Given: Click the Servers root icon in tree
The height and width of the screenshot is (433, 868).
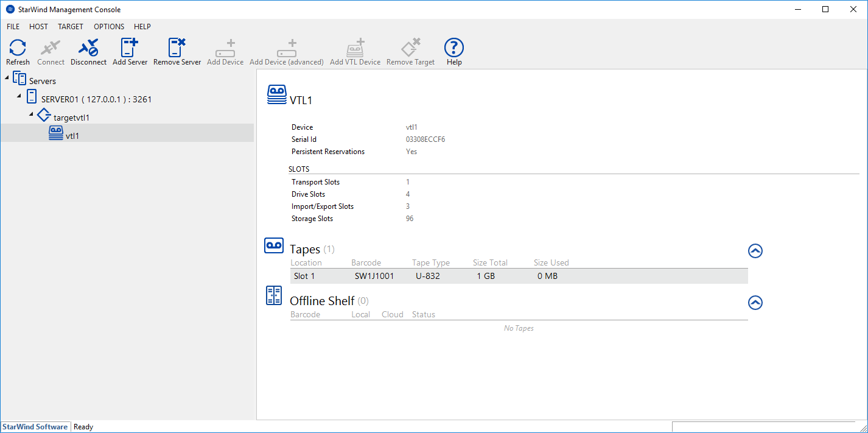Looking at the screenshot, I should pos(19,79).
